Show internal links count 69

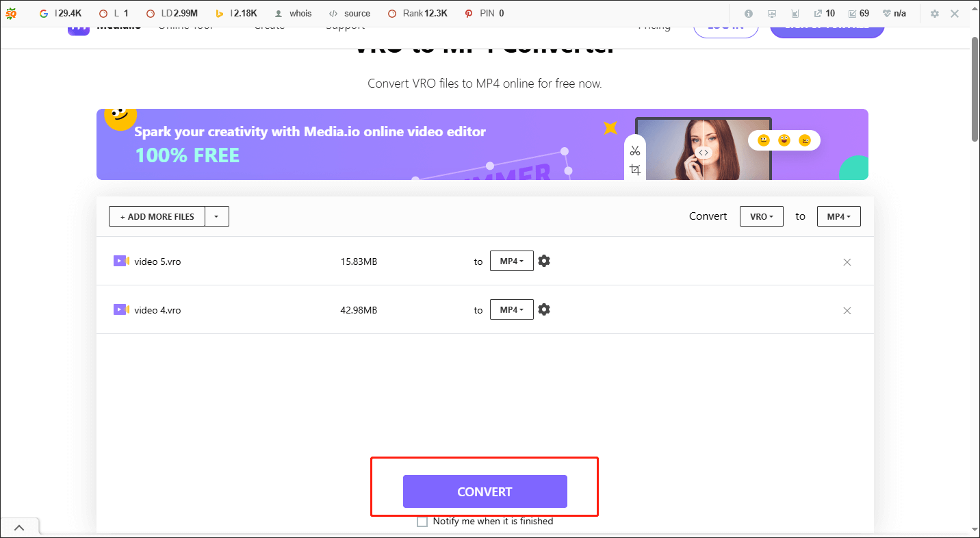(858, 13)
